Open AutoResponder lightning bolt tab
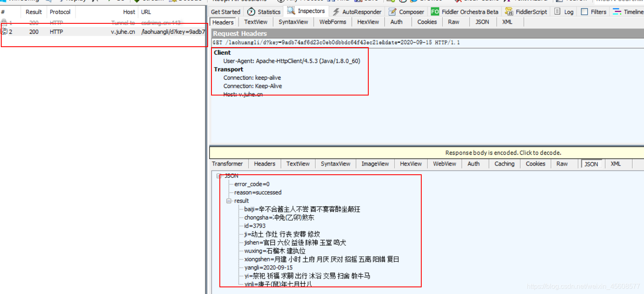This screenshot has width=644, height=294. point(357,12)
